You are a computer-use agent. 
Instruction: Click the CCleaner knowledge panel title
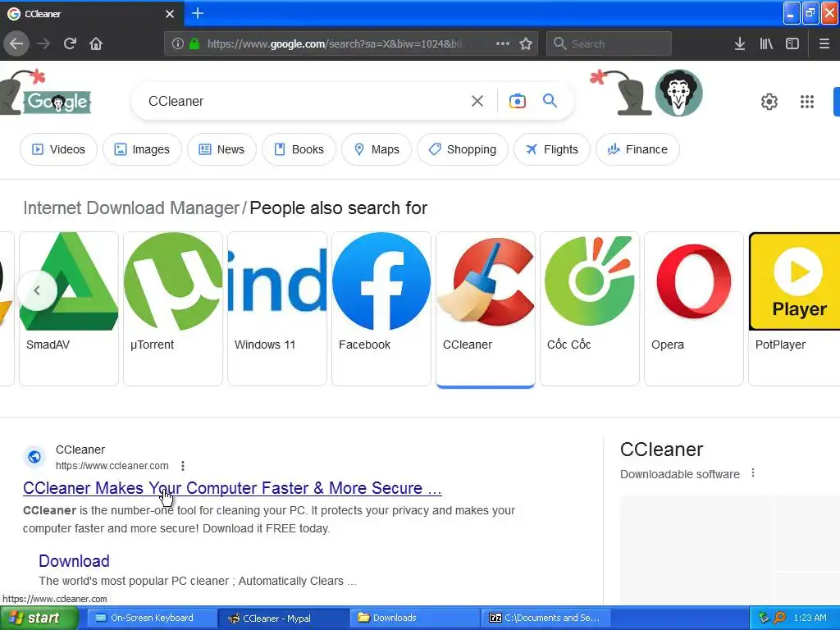coord(662,449)
